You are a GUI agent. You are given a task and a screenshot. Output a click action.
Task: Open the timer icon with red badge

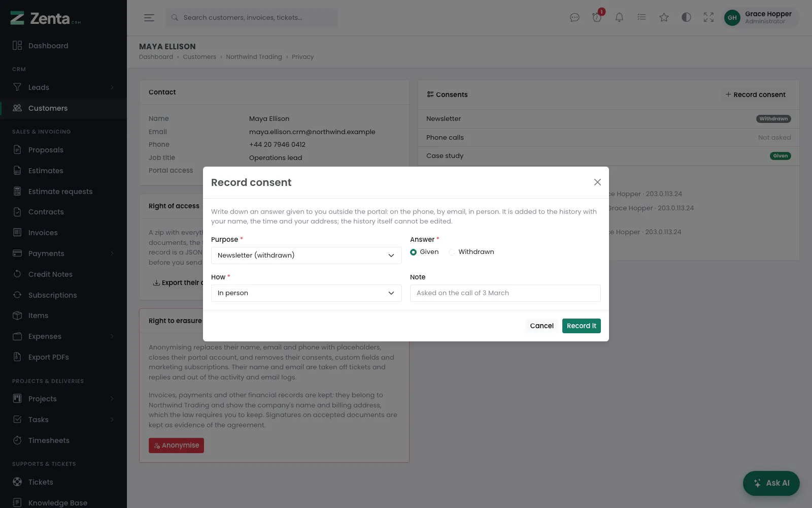point(597,18)
